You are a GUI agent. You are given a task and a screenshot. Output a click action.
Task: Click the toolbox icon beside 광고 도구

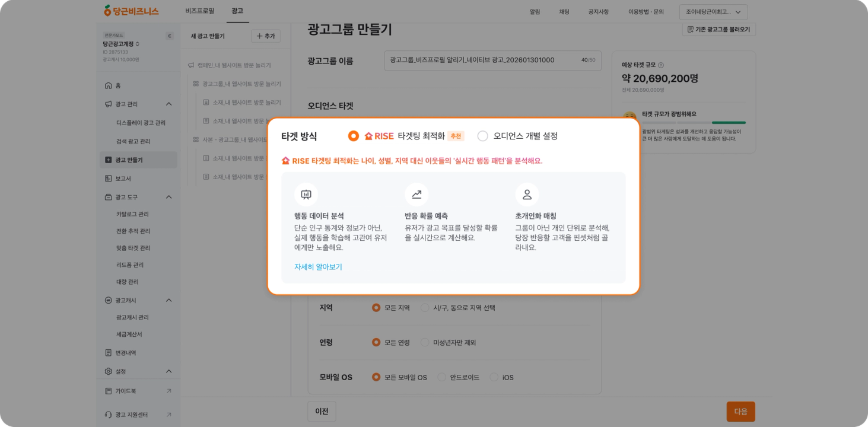click(x=108, y=197)
